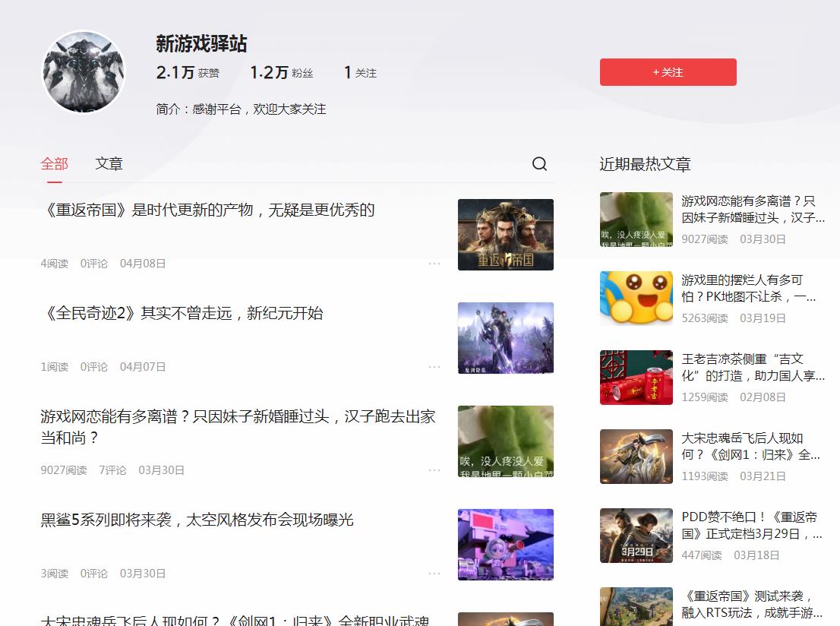
Task: Open more options for 黑鲨5系列 article
Action: click(434, 574)
